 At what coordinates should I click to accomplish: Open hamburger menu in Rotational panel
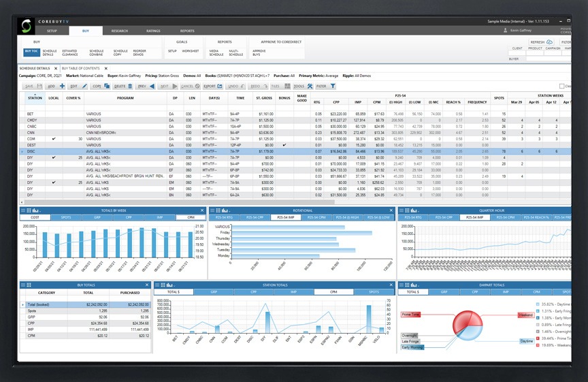pos(212,210)
